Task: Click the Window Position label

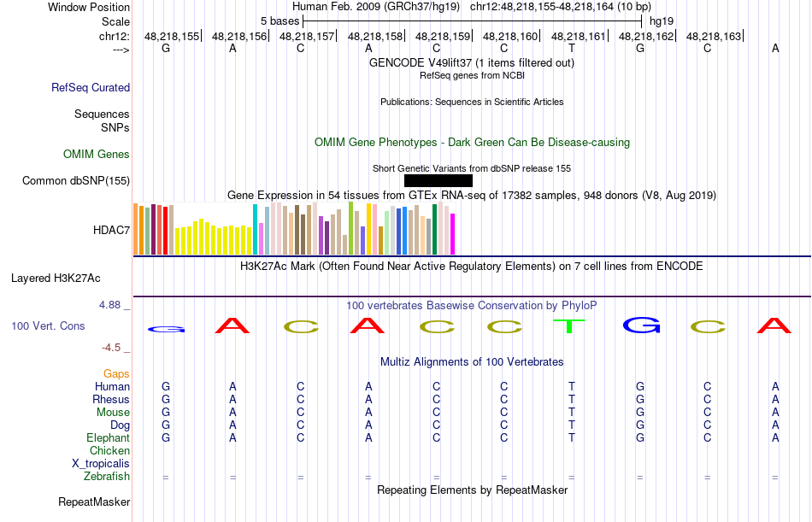Action: (x=89, y=7)
